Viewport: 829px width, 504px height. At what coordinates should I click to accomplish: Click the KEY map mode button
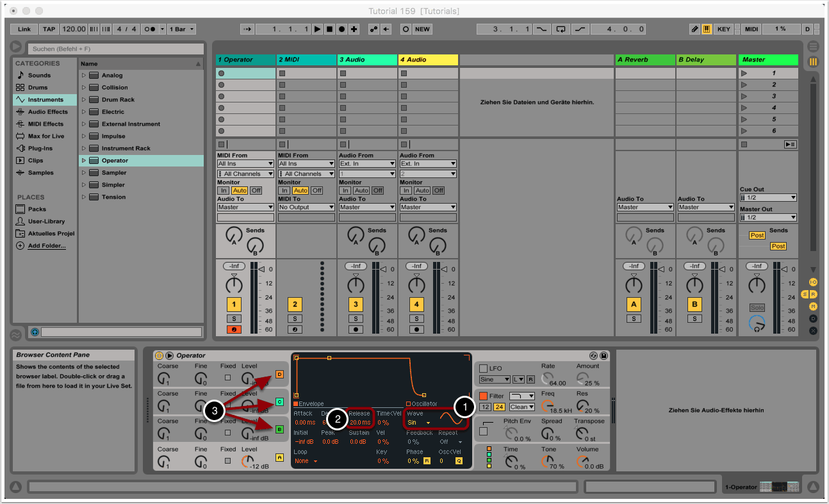tap(723, 29)
